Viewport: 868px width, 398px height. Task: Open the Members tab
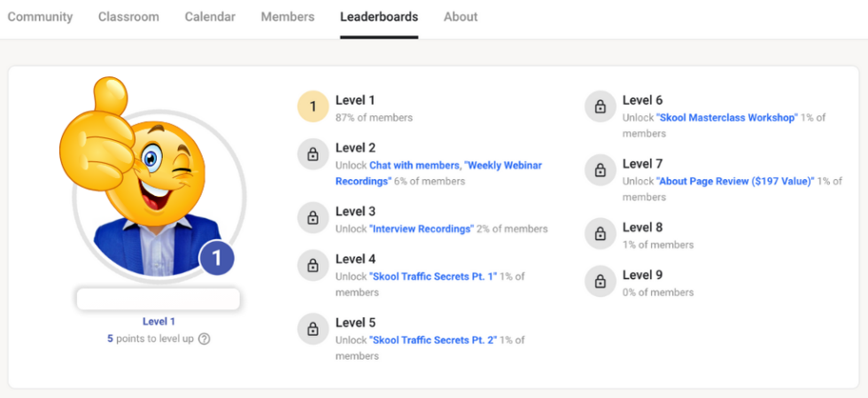[287, 17]
